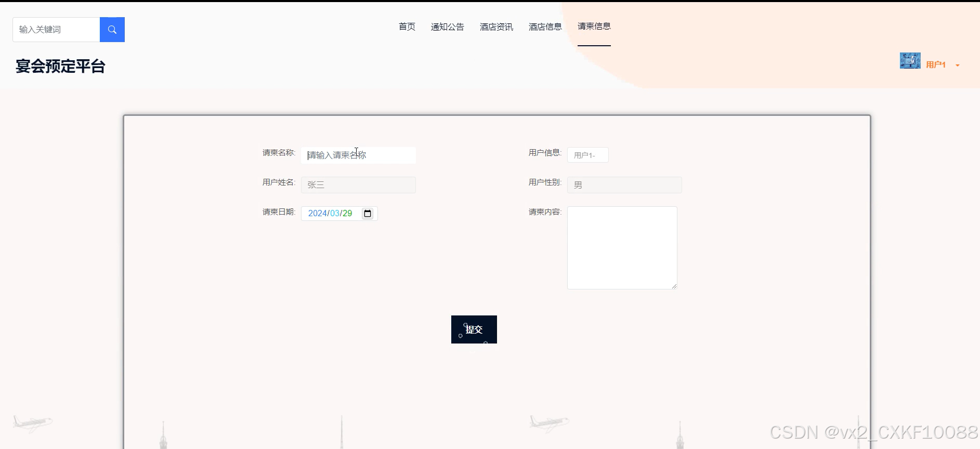Select the month 03 in date field
The height and width of the screenshot is (449, 980).
click(335, 214)
